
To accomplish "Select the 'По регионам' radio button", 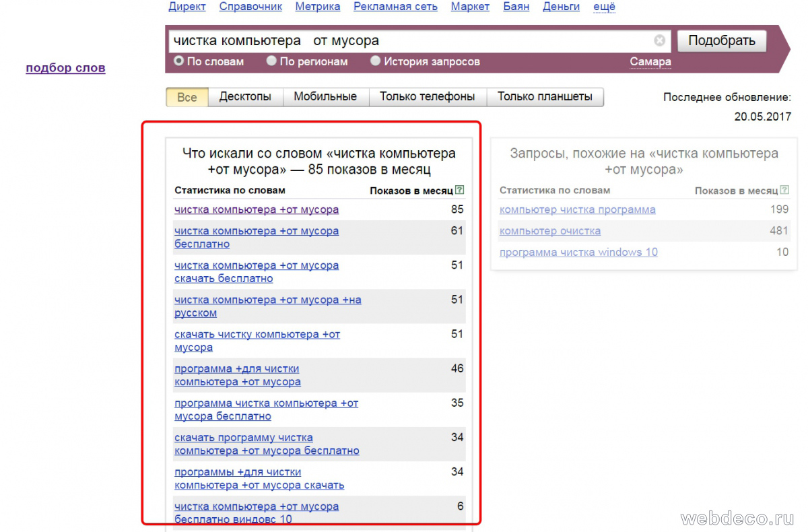I will [x=271, y=61].
